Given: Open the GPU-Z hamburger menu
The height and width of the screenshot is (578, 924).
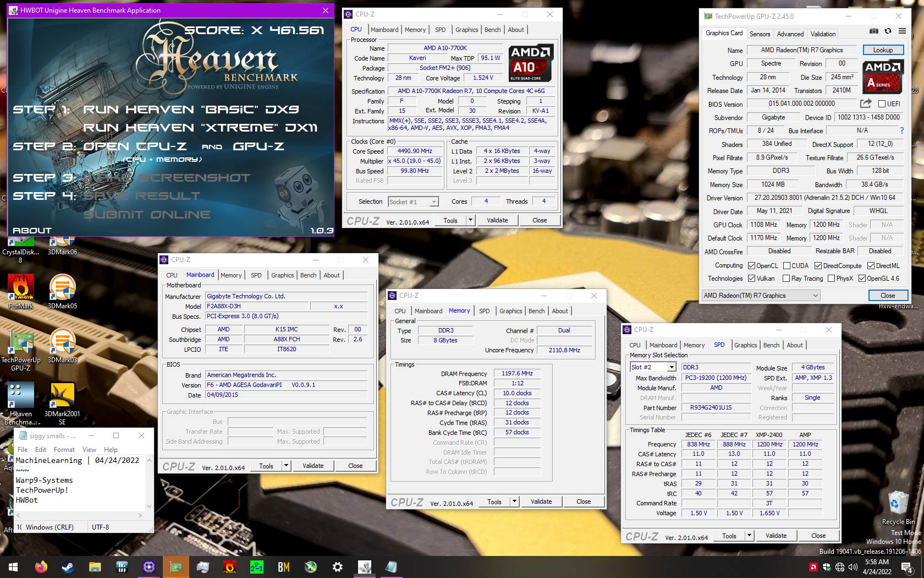Looking at the screenshot, I should (x=902, y=31).
